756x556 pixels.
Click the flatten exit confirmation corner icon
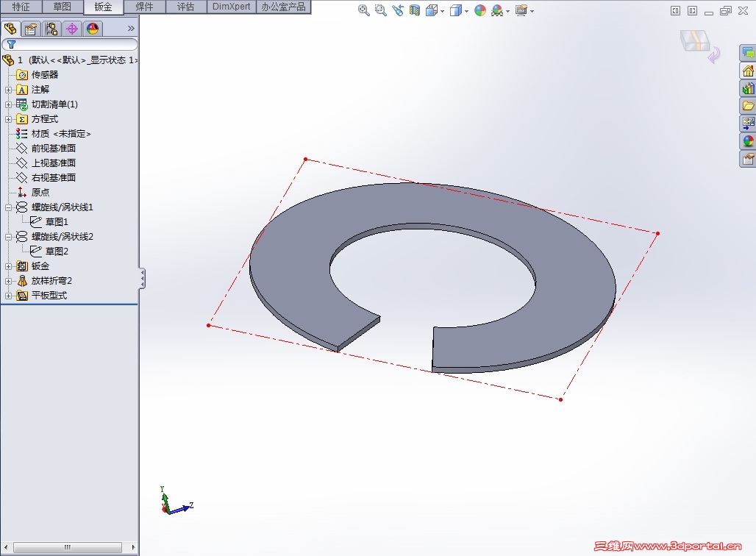pyautogui.click(x=699, y=46)
